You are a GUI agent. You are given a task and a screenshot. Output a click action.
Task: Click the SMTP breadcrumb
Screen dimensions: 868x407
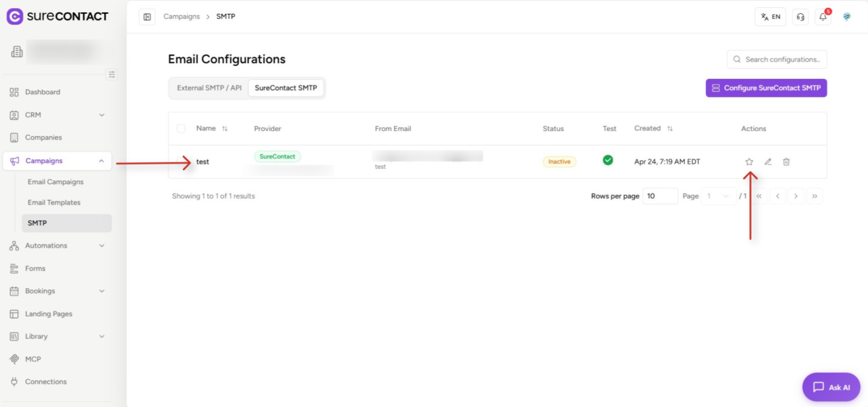(x=226, y=16)
